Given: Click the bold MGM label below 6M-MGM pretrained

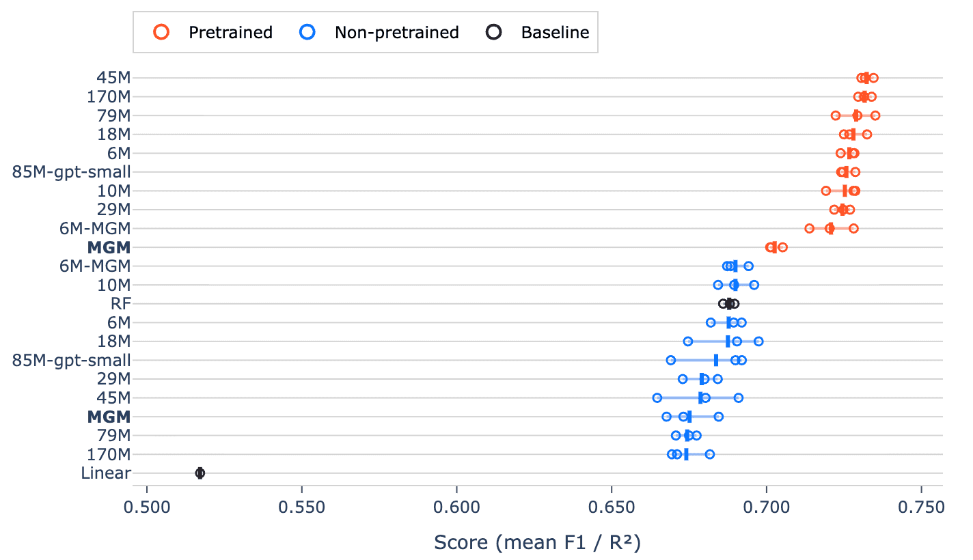Looking at the screenshot, I should pos(109,247).
